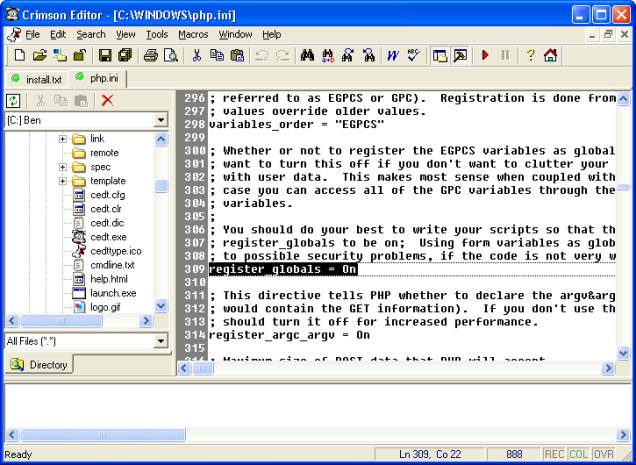Click line 309 'register_globals = On'
This screenshot has width=636, height=465.
coord(283,269)
